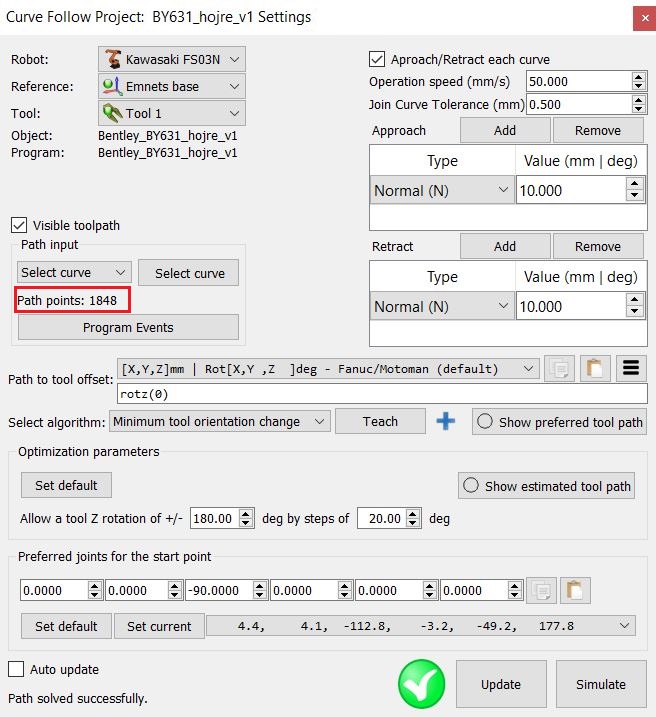Increase Approach value 10.000 stepper
Image resolution: width=656 pixels, height=717 pixels.
coord(635,184)
